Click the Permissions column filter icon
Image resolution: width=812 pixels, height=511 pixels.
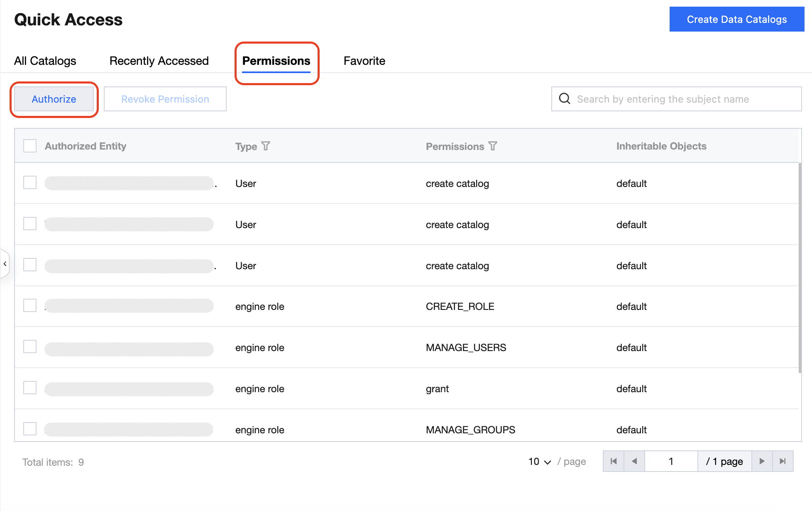click(x=493, y=146)
